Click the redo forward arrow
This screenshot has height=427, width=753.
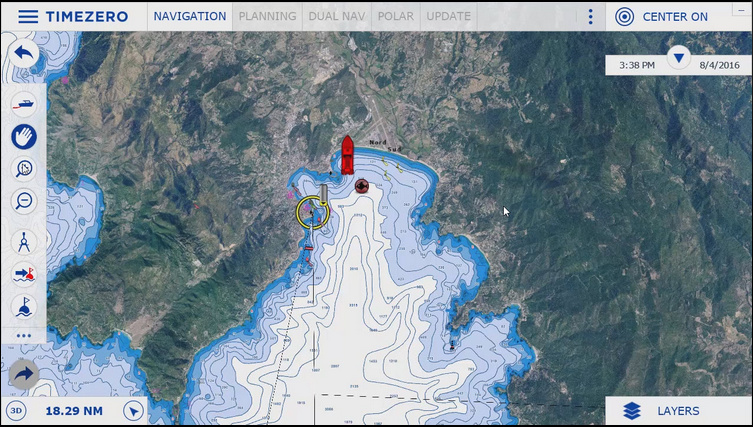tap(24, 374)
